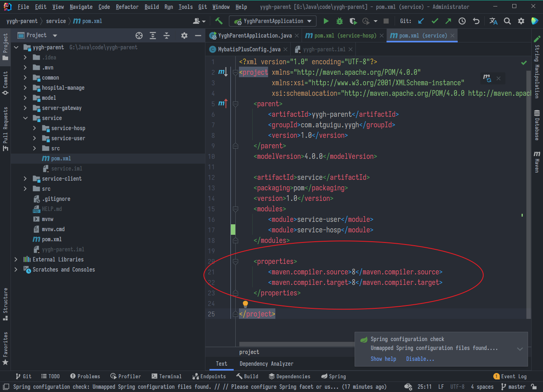Click the Maven gutter icon on line 5
Screen dimensions: 543x392
tap(223, 103)
